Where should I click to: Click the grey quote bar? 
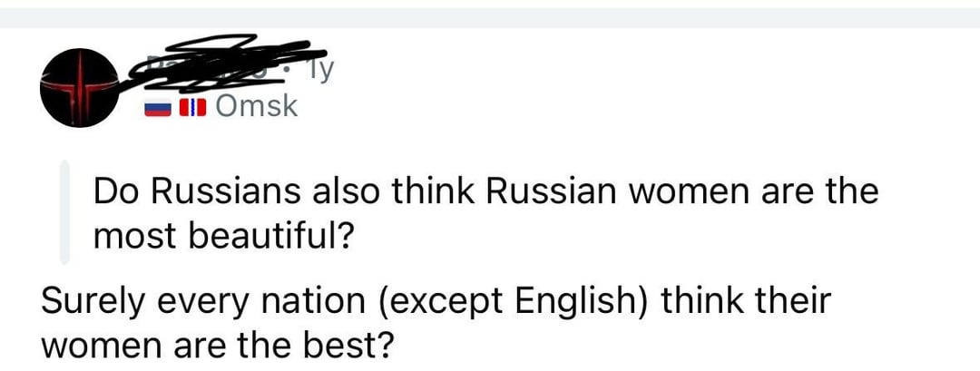pyautogui.click(x=64, y=212)
